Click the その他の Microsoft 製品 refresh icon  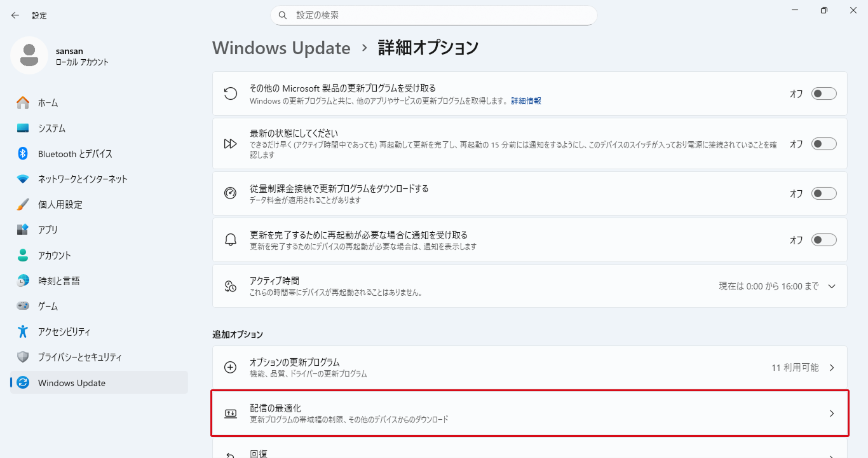[231, 94]
